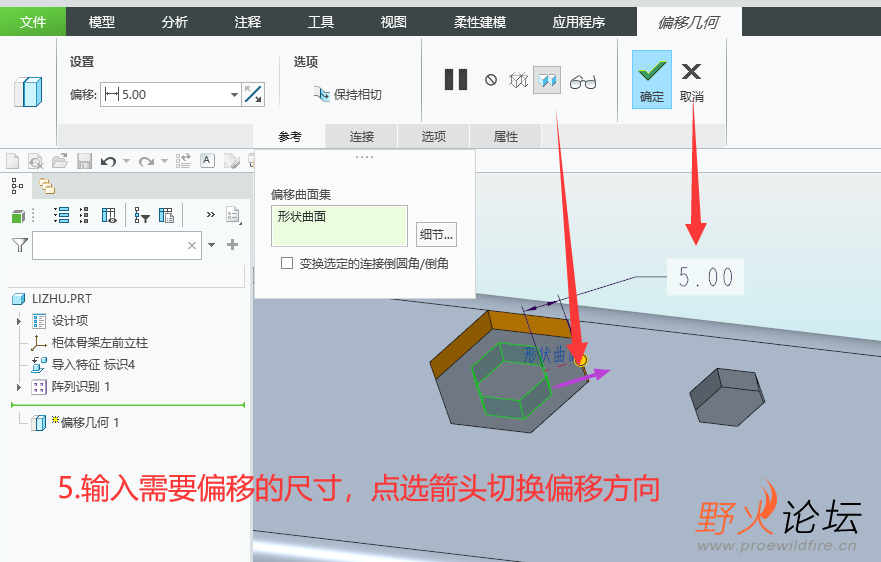881x562 pixels.
Task: Click the model tree search field
Action: point(116,245)
